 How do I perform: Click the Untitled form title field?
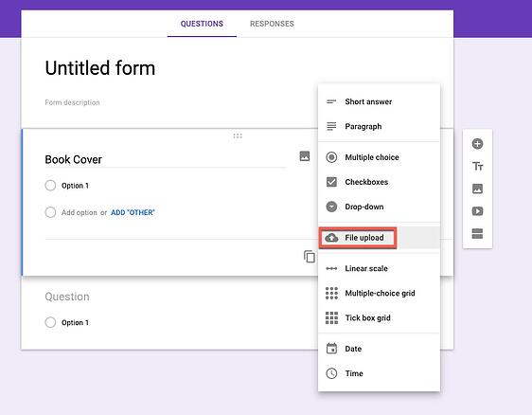pyautogui.click(x=100, y=68)
